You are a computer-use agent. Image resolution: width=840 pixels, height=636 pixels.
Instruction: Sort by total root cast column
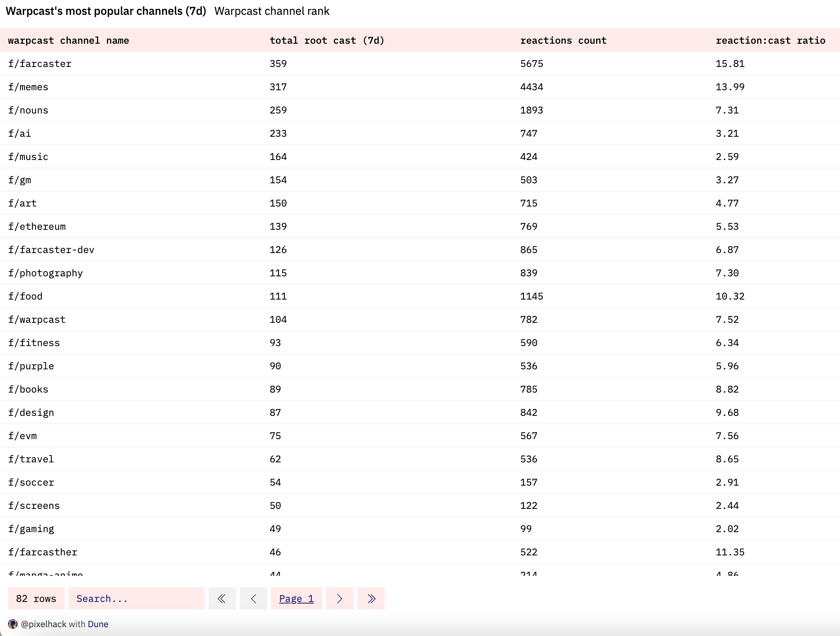[x=327, y=41]
